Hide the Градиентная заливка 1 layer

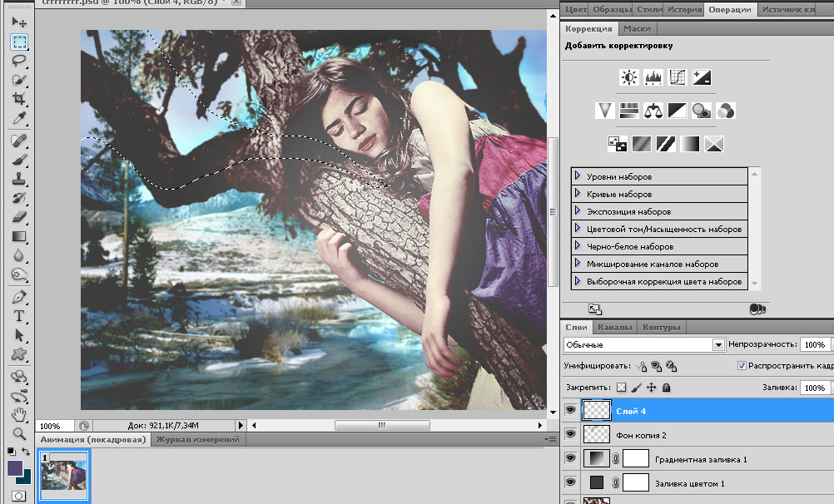(x=571, y=457)
